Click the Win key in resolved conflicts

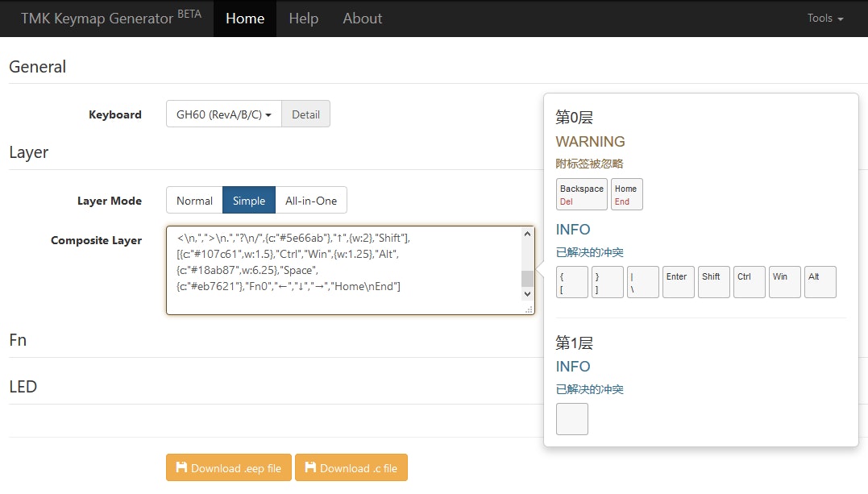pyautogui.click(x=784, y=282)
